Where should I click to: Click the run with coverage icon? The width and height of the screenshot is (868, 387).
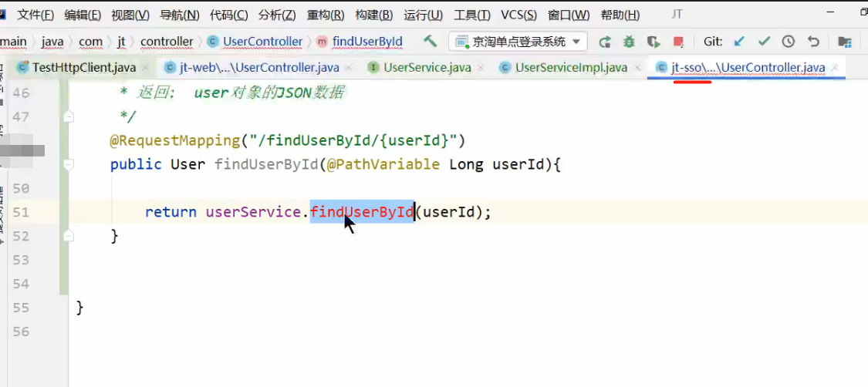click(654, 42)
